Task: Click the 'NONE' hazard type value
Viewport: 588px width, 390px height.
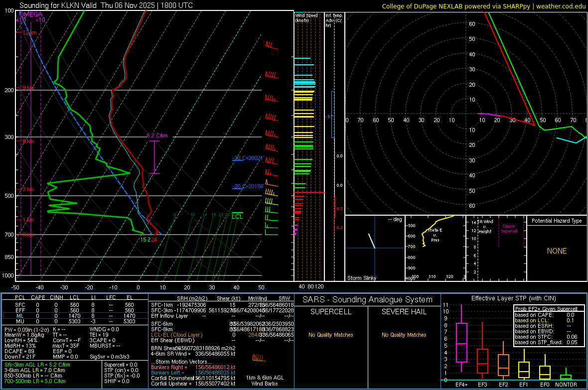Action: click(557, 251)
